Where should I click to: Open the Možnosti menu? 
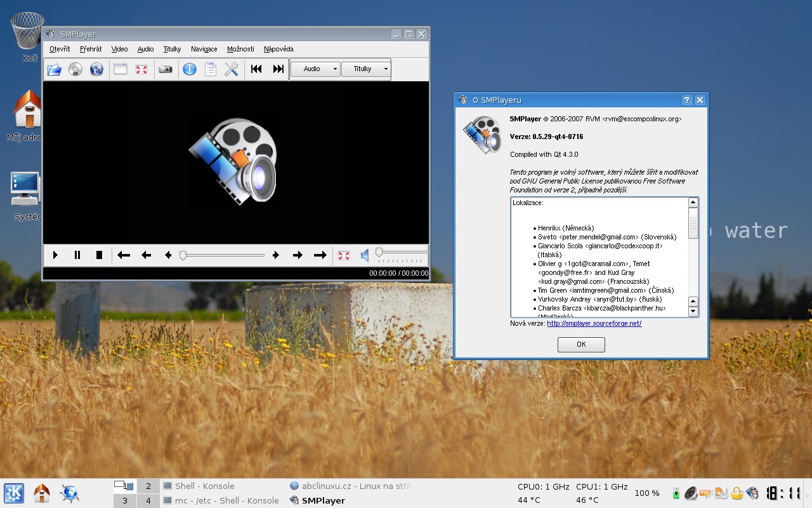pyautogui.click(x=240, y=49)
